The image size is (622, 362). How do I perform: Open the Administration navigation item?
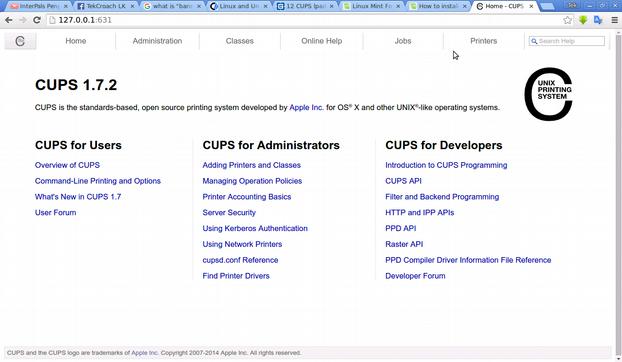click(157, 41)
